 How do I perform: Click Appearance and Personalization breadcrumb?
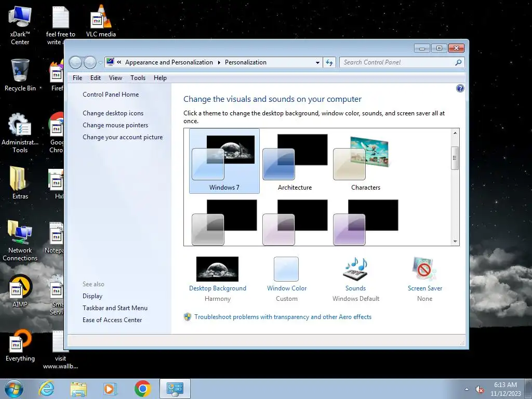(169, 62)
